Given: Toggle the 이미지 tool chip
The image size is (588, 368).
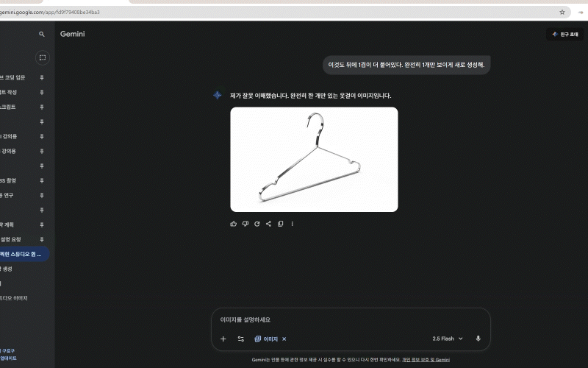Looking at the screenshot, I should [x=266, y=339].
